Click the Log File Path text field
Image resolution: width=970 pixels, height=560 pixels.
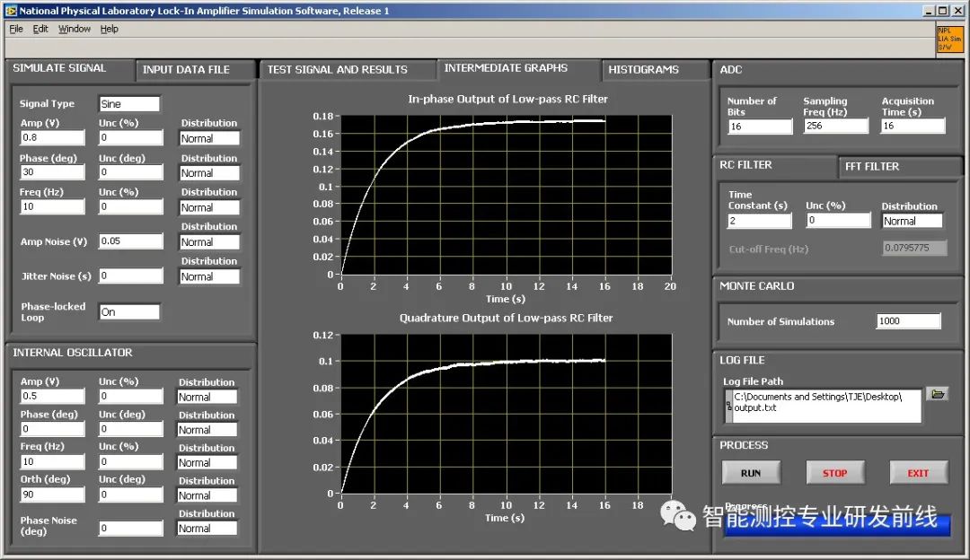click(823, 407)
